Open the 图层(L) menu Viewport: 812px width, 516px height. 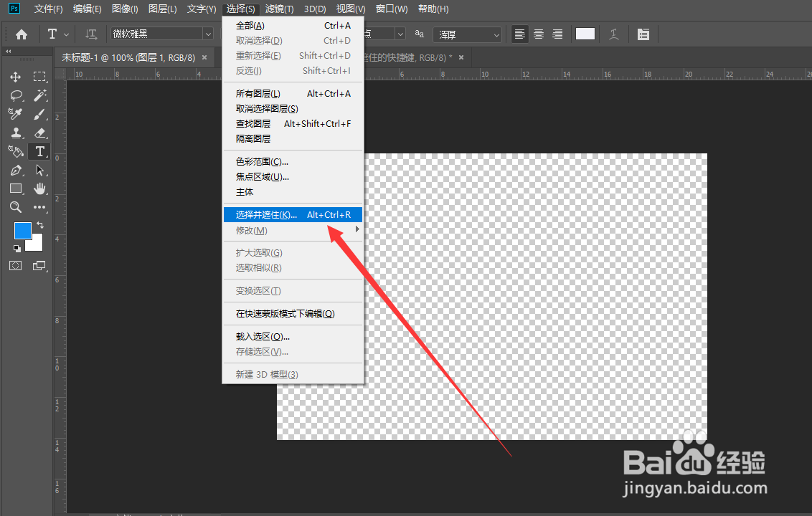(x=162, y=9)
